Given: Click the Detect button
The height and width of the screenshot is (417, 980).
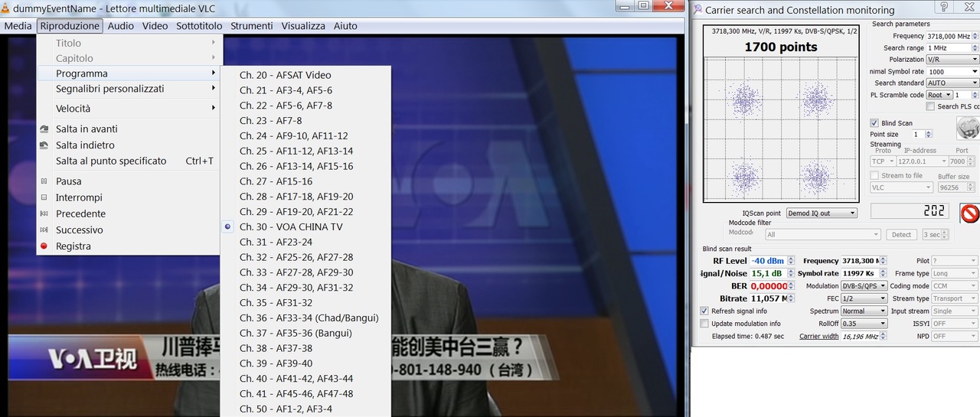Looking at the screenshot, I should 901,235.
